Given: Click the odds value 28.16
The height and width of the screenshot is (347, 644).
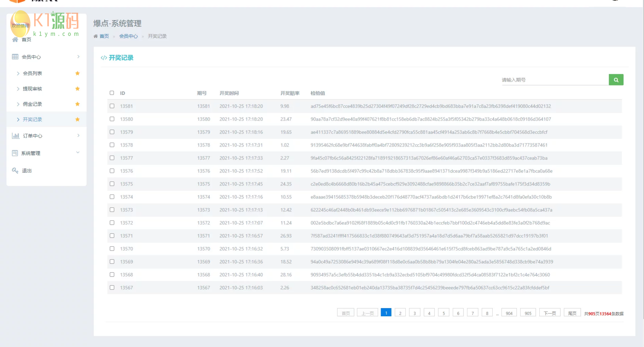Looking at the screenshot, I should (286, 275).
